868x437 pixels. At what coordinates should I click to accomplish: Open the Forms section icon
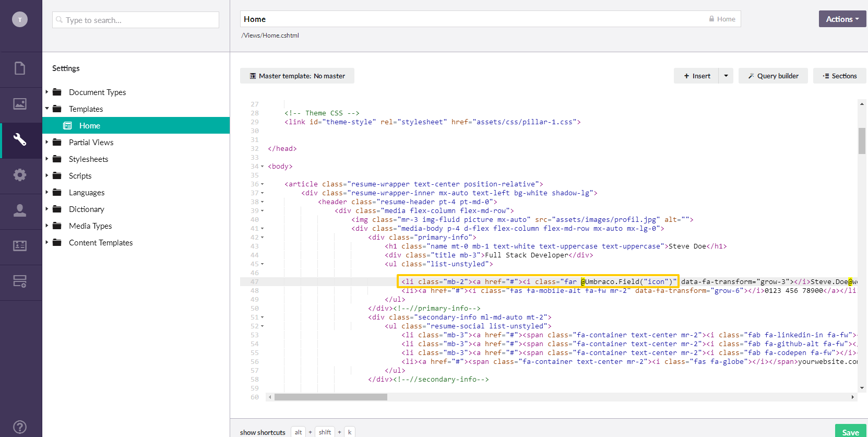click(x=20, y=281)
